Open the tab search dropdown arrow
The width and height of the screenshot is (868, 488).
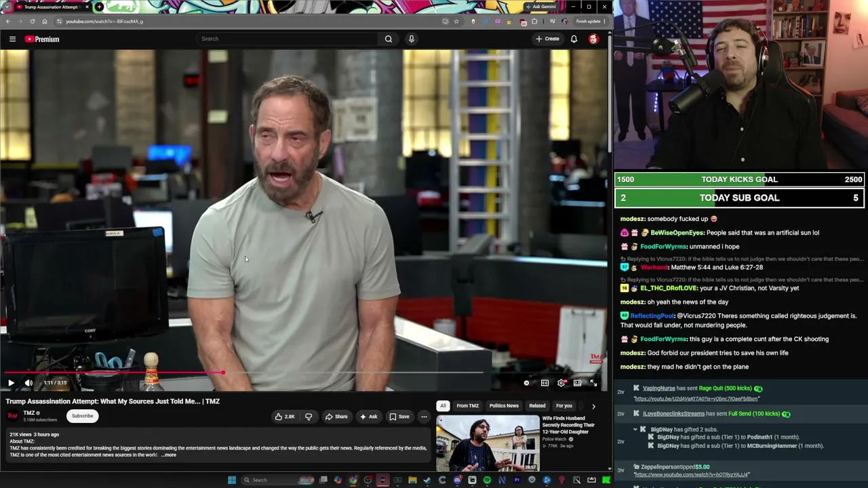coord(7,7)
